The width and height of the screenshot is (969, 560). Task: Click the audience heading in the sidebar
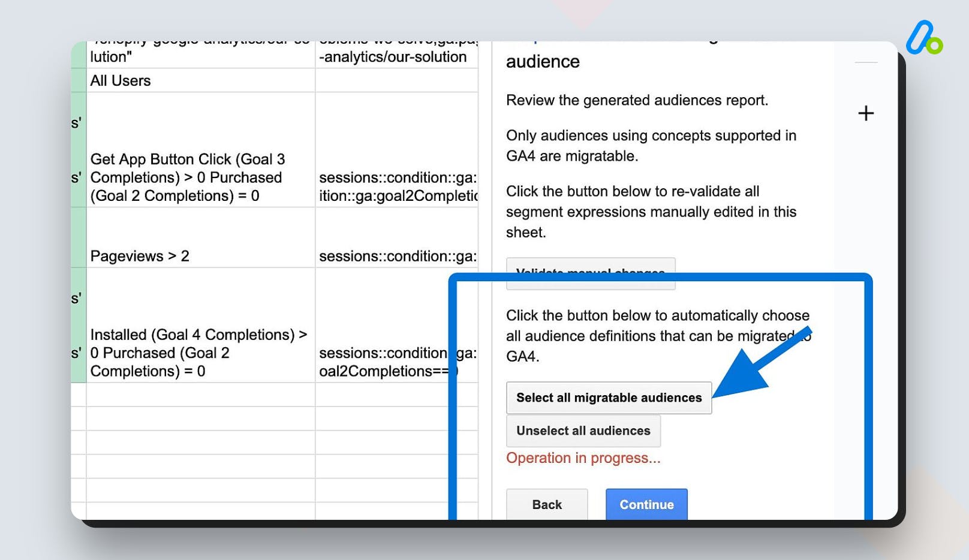click(x=543, y=62)
